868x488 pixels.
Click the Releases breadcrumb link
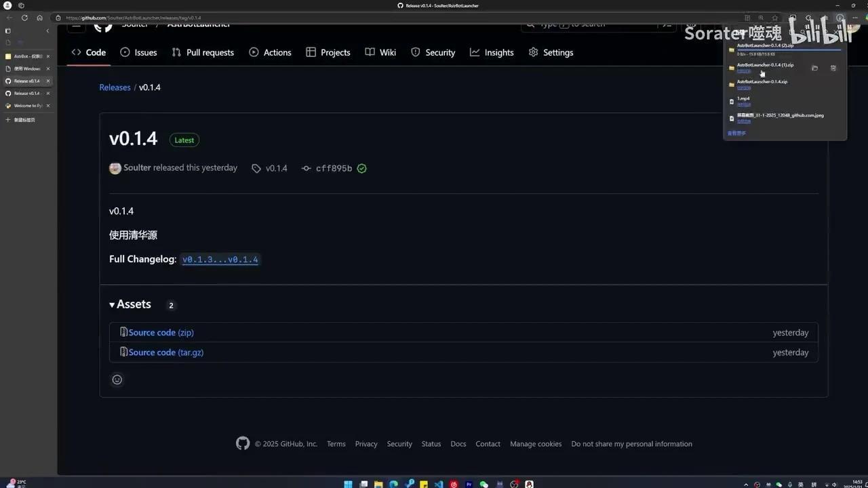[115, 87]
